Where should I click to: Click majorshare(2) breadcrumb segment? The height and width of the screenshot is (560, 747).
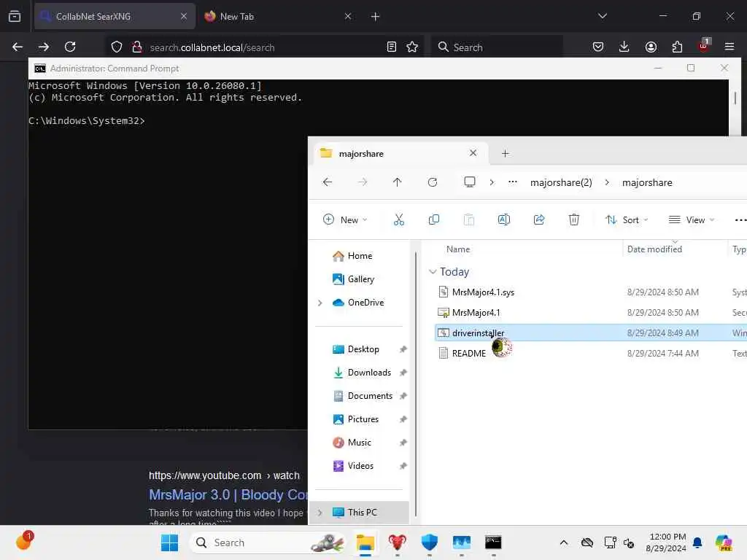click(561, 182)
